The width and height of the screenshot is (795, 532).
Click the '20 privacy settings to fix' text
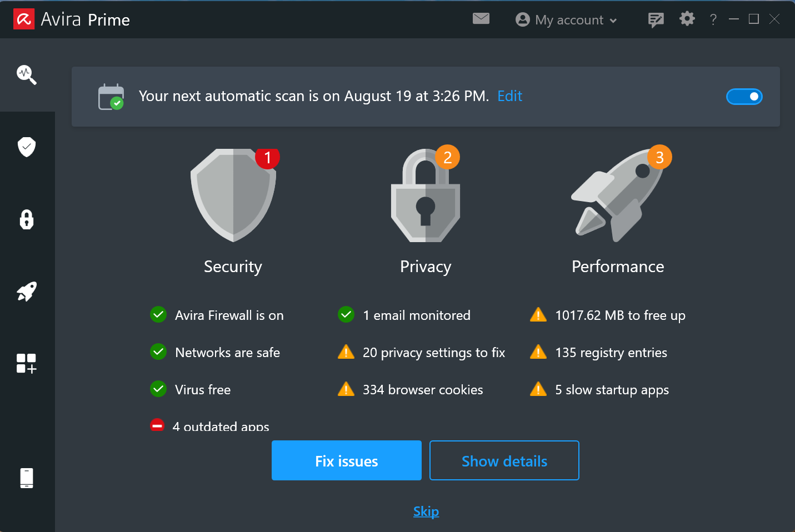(x=434, y=353)
